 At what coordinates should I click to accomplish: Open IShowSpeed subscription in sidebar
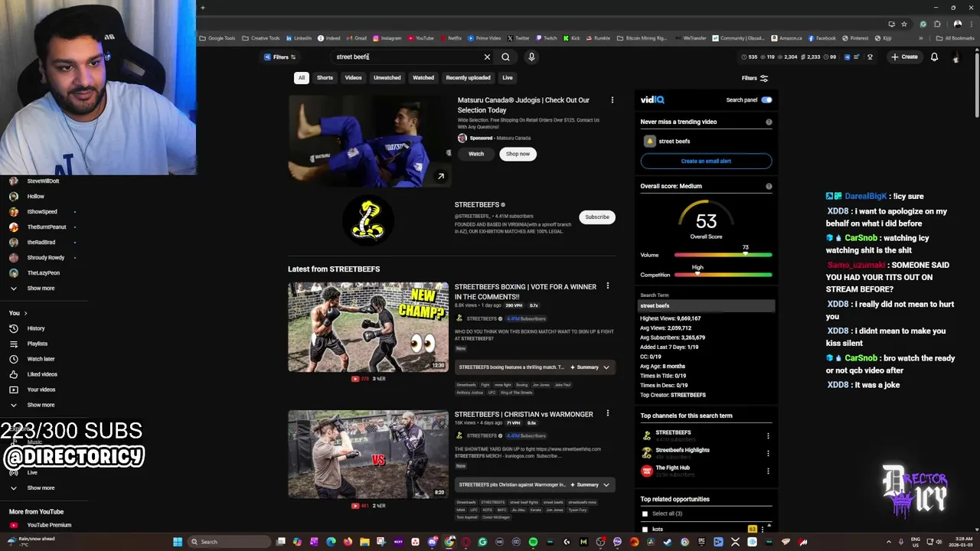click(x=42, y=211)
